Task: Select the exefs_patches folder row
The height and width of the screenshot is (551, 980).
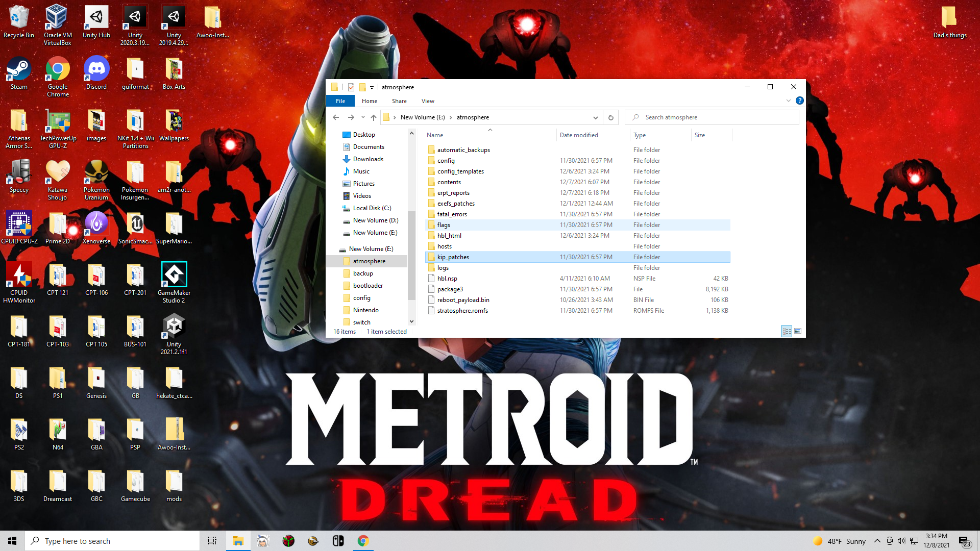Action: tap(577, 204)
